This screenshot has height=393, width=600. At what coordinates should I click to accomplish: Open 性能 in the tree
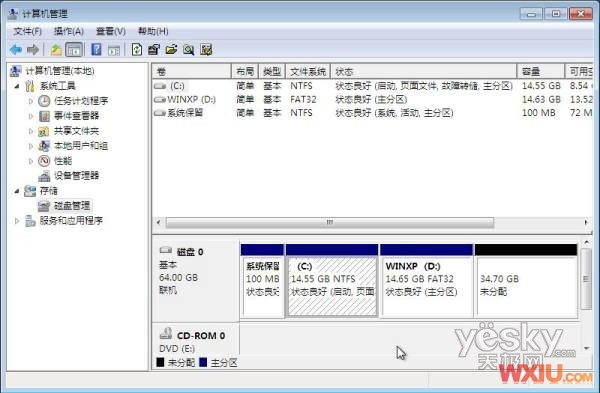[x=63, y=161]
